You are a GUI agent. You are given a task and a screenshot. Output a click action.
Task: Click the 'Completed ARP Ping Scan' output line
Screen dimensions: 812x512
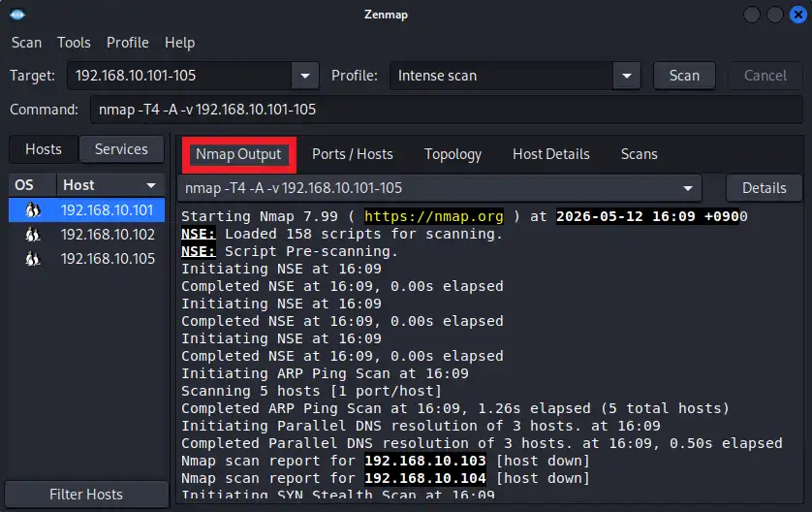455,408
